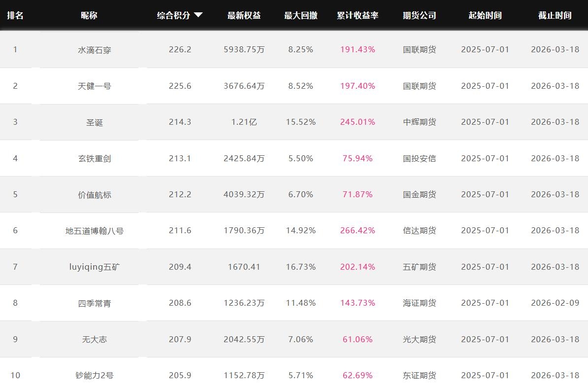Click the 最新权益 column header
Image resolution: width=588 pixels, height=391 pixels.
tap(244, 15)
